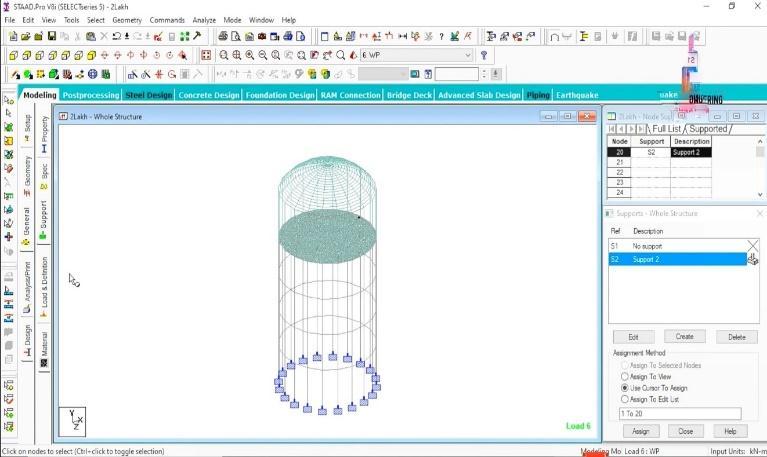This screenshot has width=767, height=457.
Task: Click the blue globe icon in the third toolbar
Action: click(92, 74)
